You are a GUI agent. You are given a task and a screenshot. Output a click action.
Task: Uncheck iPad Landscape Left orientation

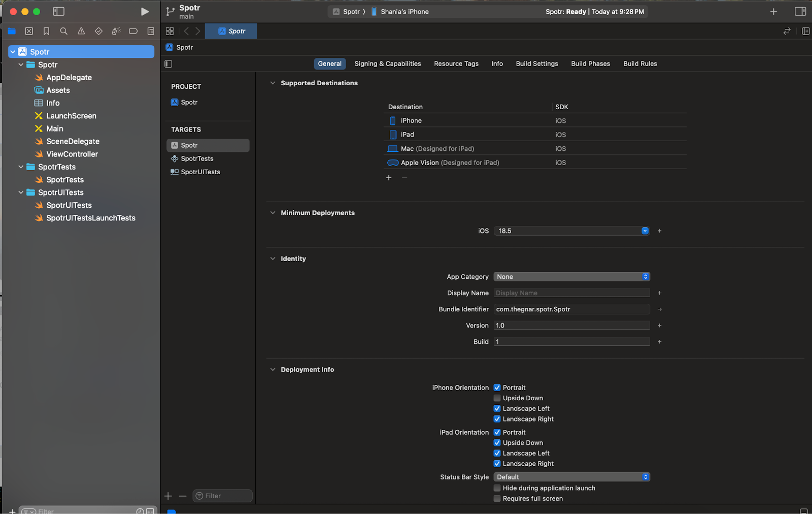(x=497, y=453)
